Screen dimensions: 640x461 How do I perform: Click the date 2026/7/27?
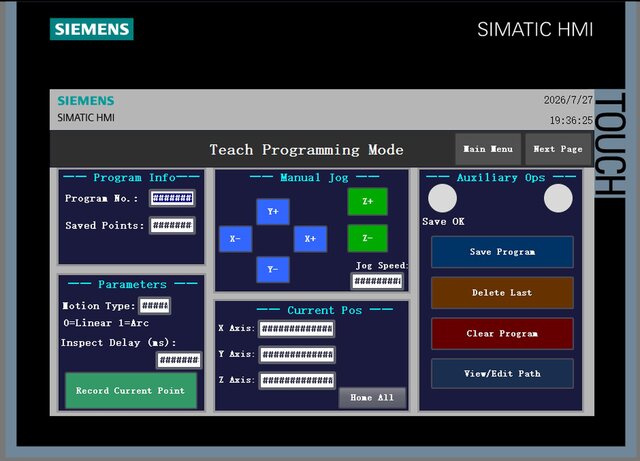click(568, 100)
